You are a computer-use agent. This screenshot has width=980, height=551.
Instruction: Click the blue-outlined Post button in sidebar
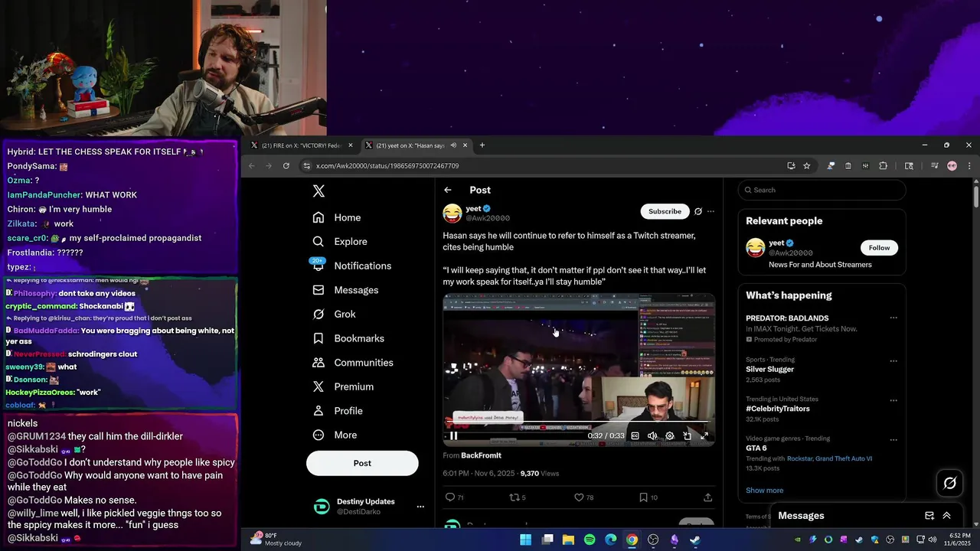pos(362,463)
